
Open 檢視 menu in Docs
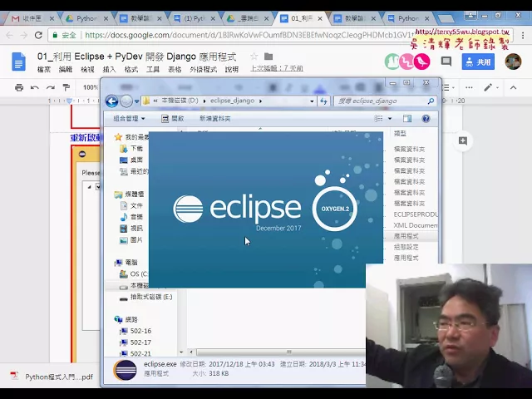coord(87,69)
